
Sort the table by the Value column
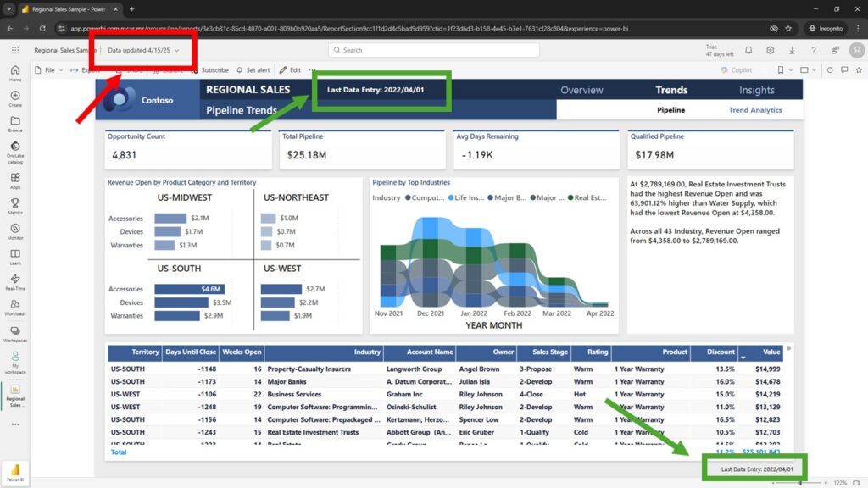click(771, 352)
